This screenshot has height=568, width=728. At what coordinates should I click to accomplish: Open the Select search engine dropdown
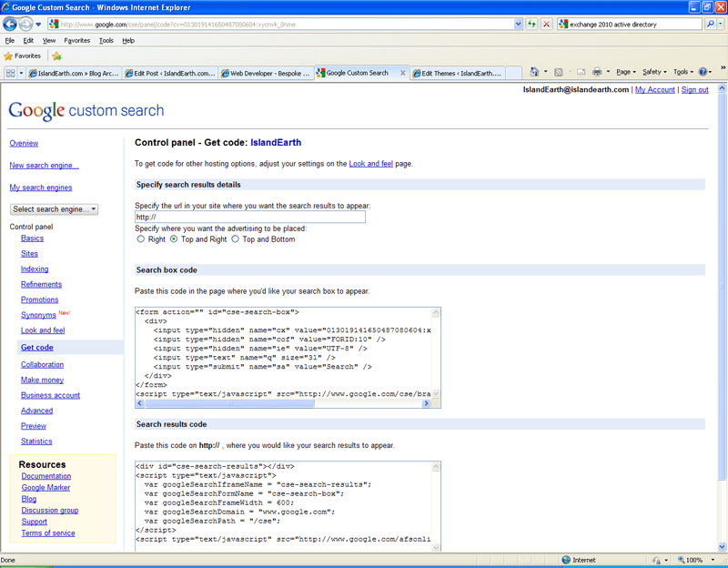[x=54, y=208]
